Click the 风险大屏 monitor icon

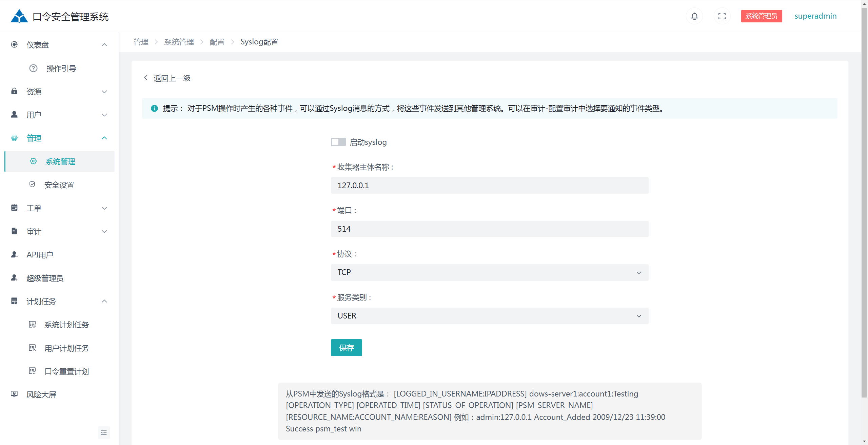14,394
